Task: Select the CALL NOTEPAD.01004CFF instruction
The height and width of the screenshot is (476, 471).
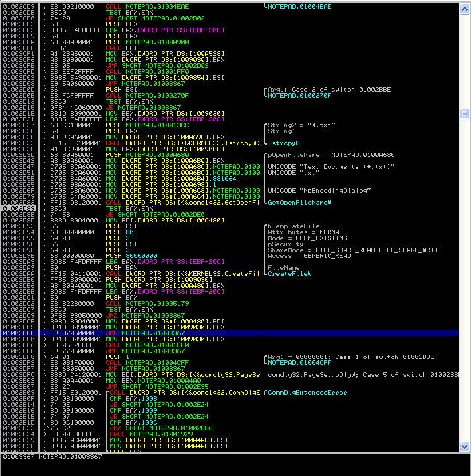Action: (147, 362)
